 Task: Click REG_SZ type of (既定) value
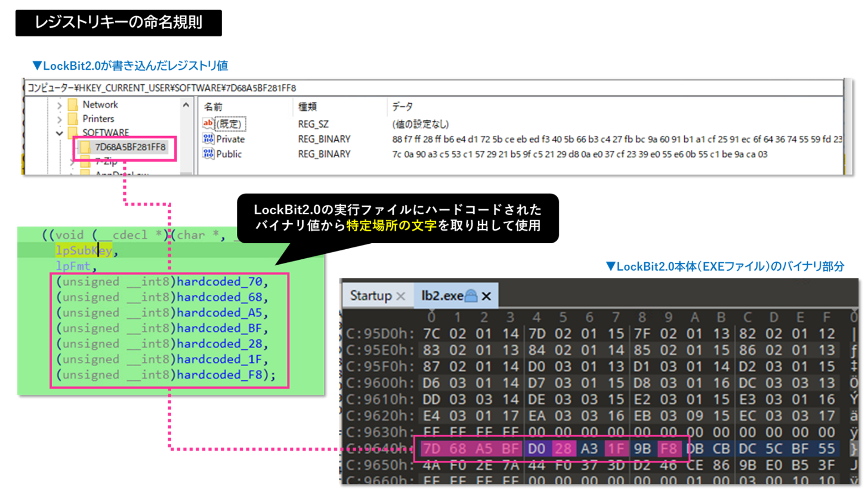pos(314,124)
